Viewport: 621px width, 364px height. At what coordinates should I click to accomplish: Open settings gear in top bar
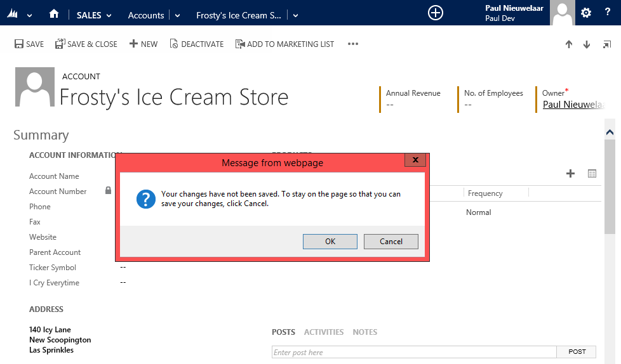pyautogui.click(x=586, y=13)
